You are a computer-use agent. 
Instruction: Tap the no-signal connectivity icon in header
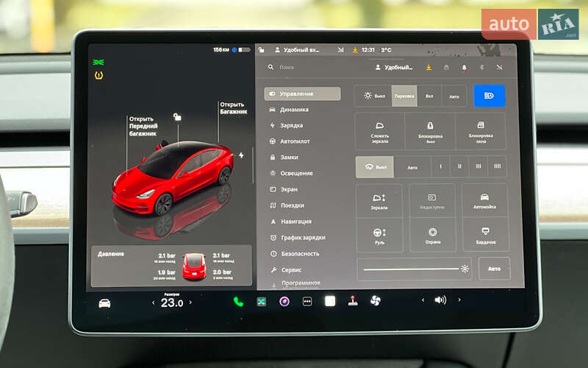click(x=499, y=67)
